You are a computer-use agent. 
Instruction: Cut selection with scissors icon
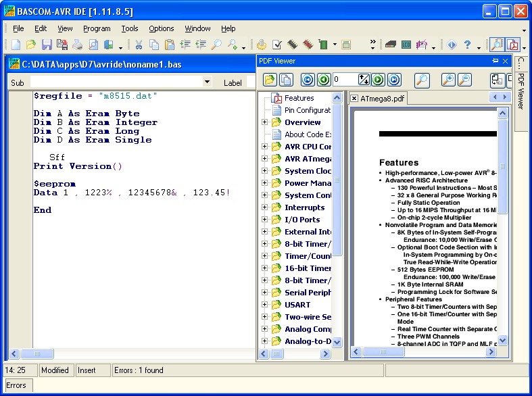tap(139, 45)
